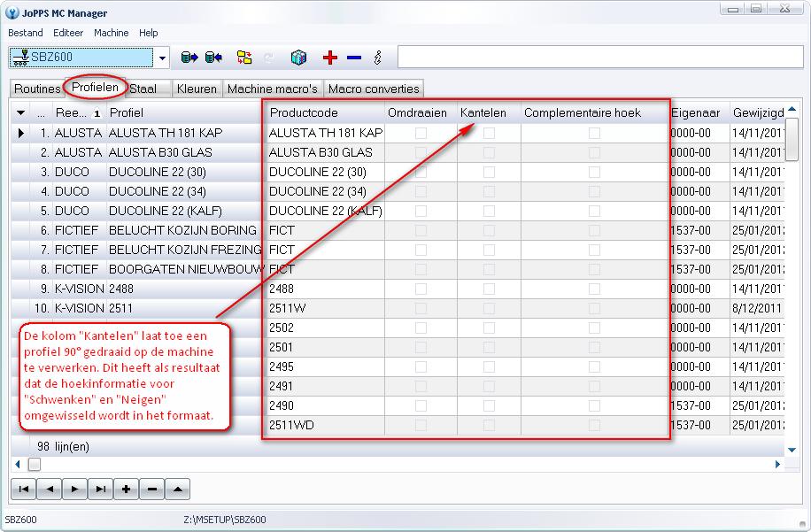Toggle Complementaire hoek for ALUSTA TH 181 KAP

pos(594,133)
